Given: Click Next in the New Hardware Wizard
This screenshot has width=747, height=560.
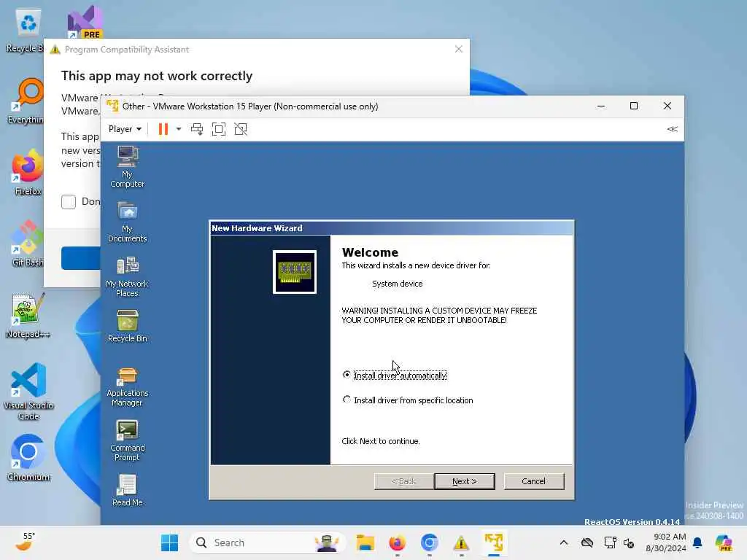Looking at the screenshot, I should [465, 481].
